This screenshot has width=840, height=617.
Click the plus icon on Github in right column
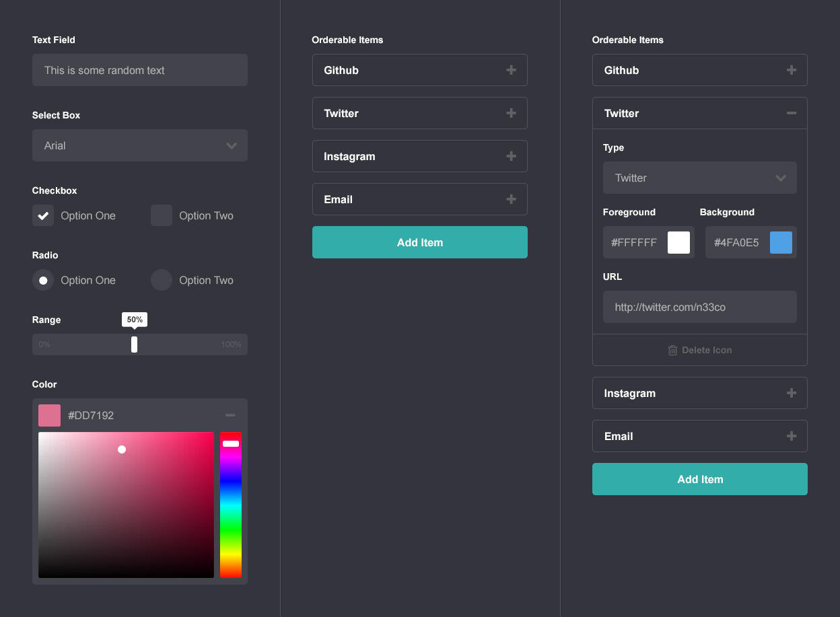[x=791, y=70]
